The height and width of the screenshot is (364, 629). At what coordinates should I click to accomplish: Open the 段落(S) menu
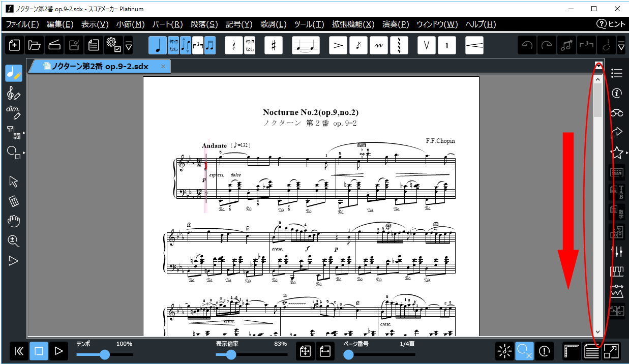click(x=204, y=24)
